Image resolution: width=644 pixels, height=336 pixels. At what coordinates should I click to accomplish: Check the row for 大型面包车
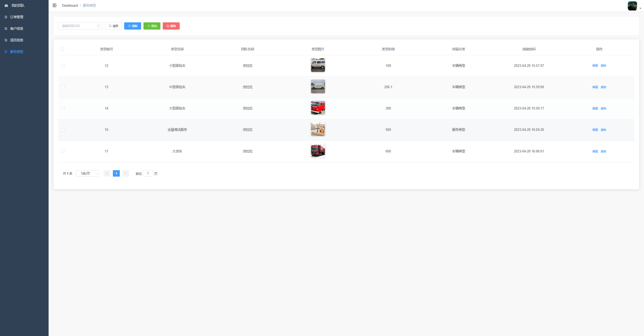coord(63,108)
